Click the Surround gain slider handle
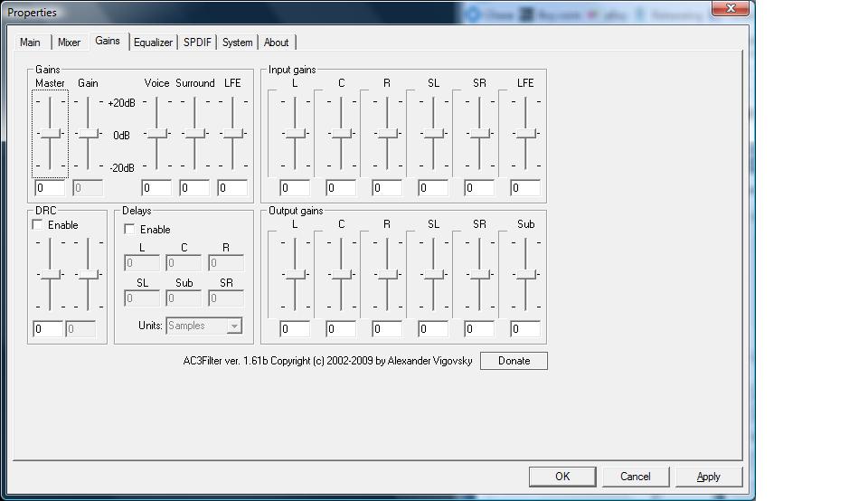The image size is (868, 501). (x=194, y=134)
